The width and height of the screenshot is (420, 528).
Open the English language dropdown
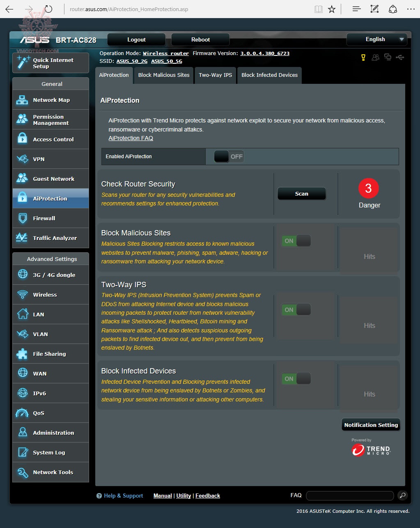coord(377,39)
